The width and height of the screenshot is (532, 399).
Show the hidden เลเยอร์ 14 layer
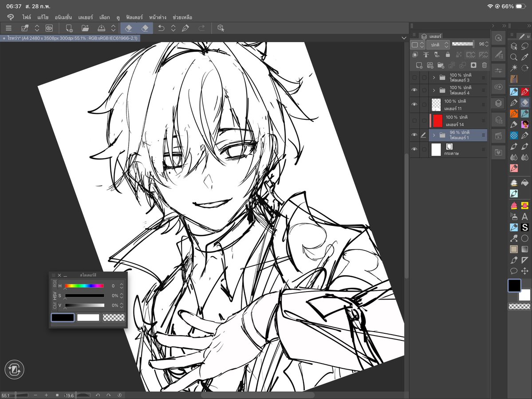[414, 120]
